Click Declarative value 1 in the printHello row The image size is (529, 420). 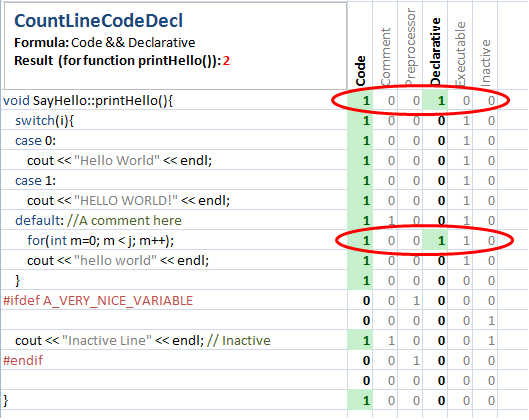[441, 101]
